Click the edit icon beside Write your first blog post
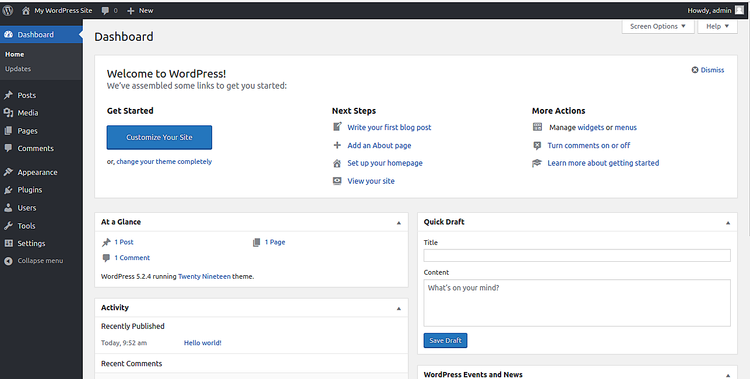Screen dimensions: 750x379 point(337,127)
